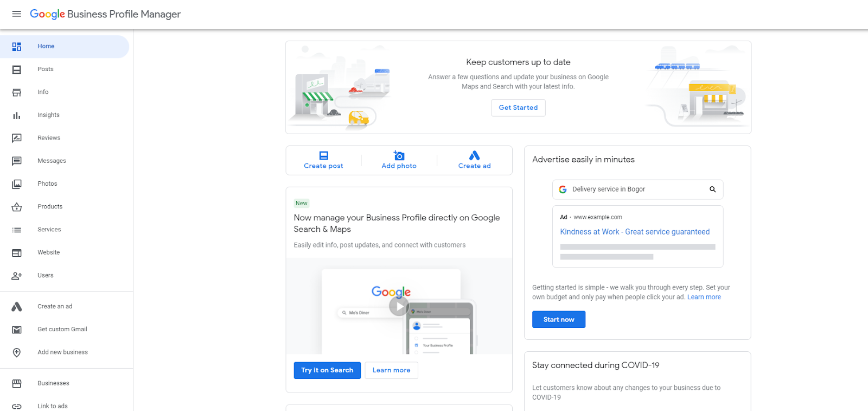Screen dimensions: 868x411
Task: Click the Google Business Profile Manager logo
Action: tap(105, 14)
